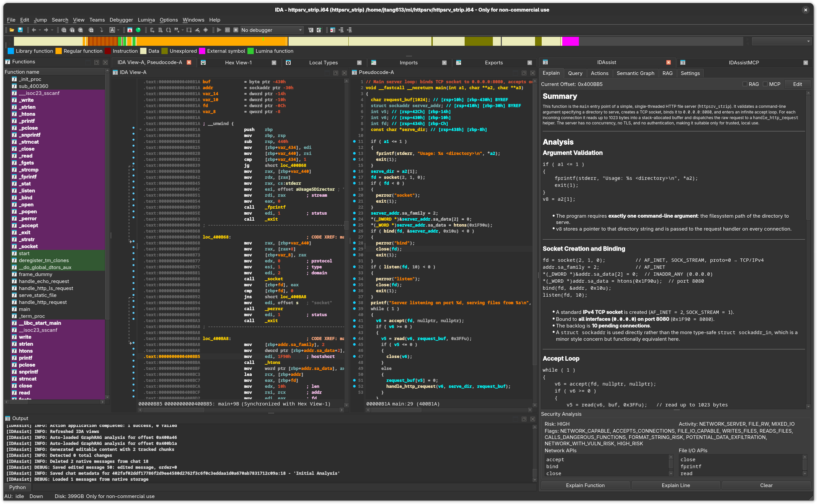Image resolution: width=817 pixels, height=504 pixels.
Task: Click the back navigation arrow in the toolbar
Action: point(34,30)
